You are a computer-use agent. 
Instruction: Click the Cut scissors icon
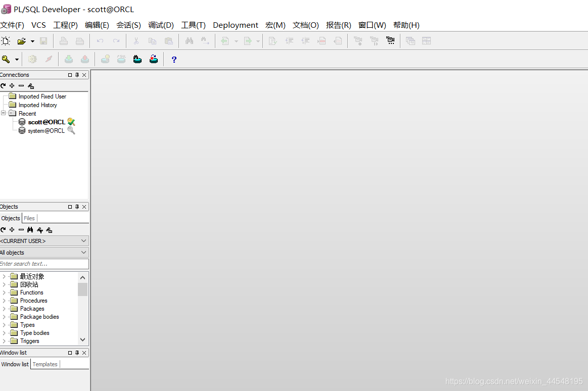coord(136,41)
